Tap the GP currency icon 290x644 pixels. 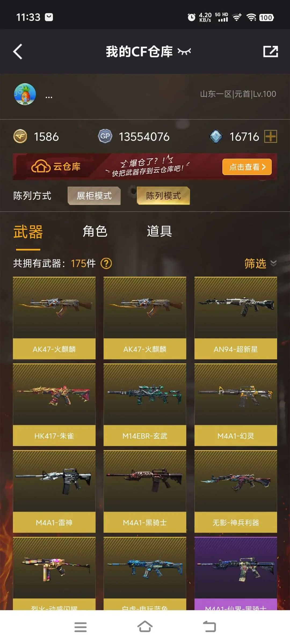pyautogui.click(x=105, y=136)
